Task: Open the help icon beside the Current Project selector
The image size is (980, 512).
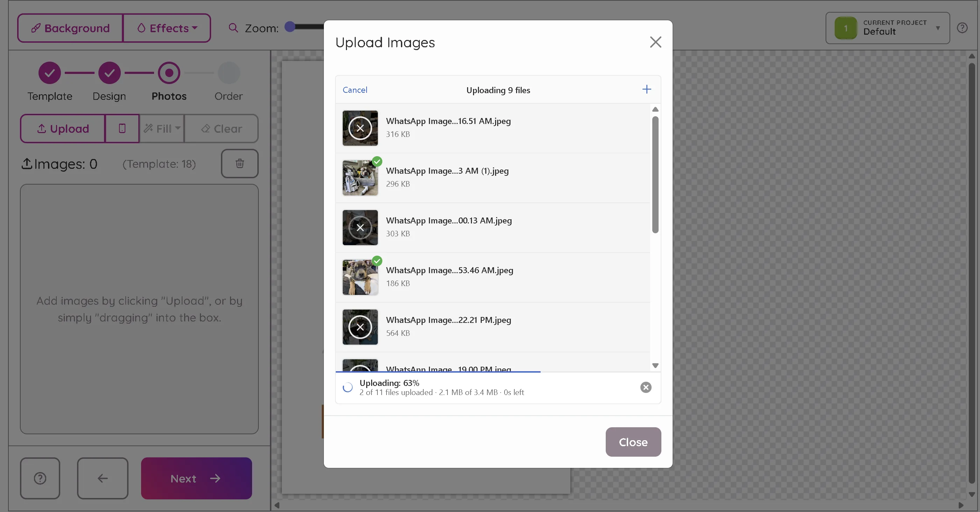Action: pos(962,28)
